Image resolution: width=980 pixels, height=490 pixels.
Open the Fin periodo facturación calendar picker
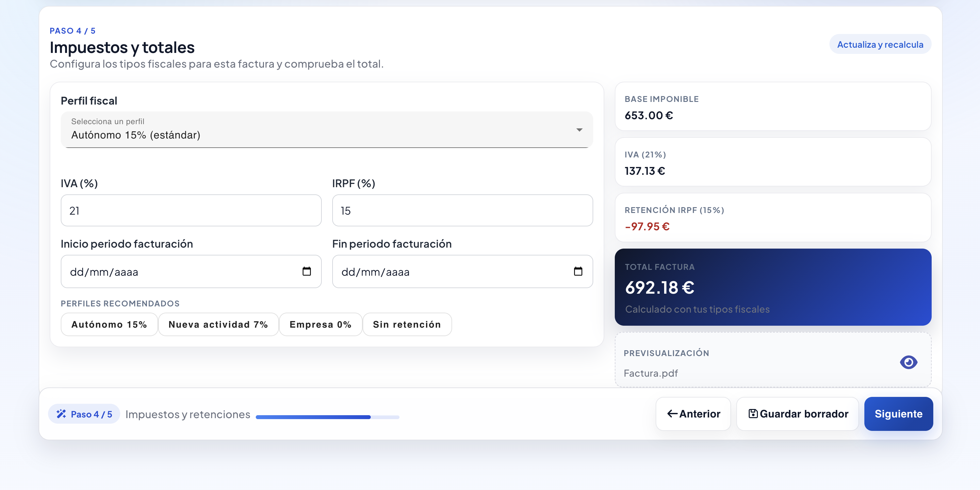(578, 272)
